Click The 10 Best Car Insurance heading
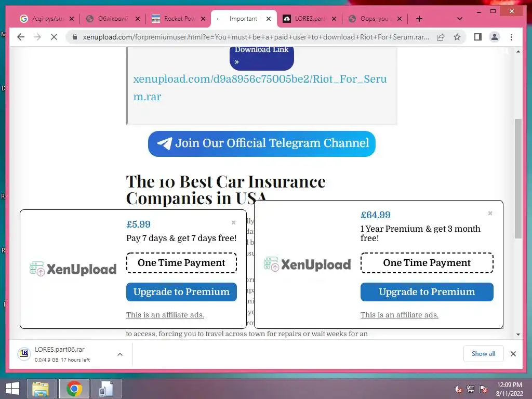The width and height of the screenshot is (532, 399). pos(225,190)
